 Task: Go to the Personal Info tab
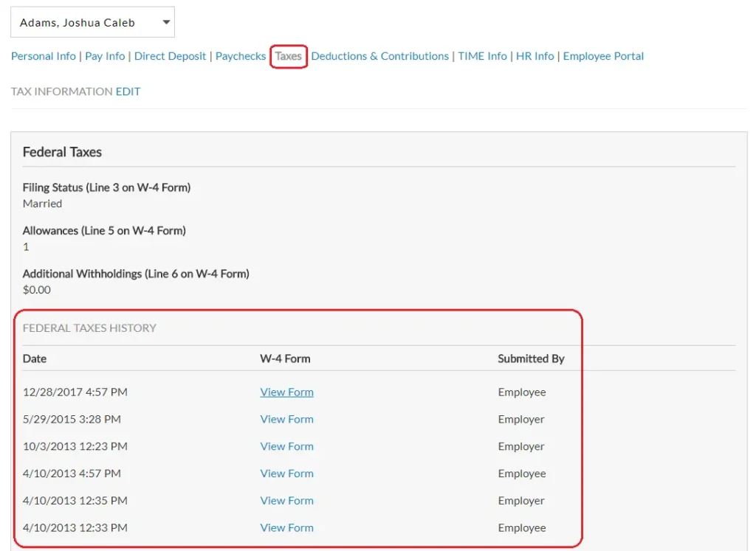(x=44, y=56)
